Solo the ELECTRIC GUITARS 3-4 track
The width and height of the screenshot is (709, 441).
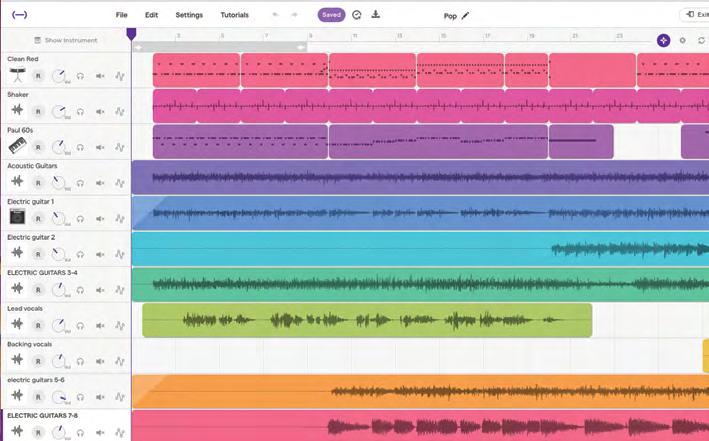80,290
